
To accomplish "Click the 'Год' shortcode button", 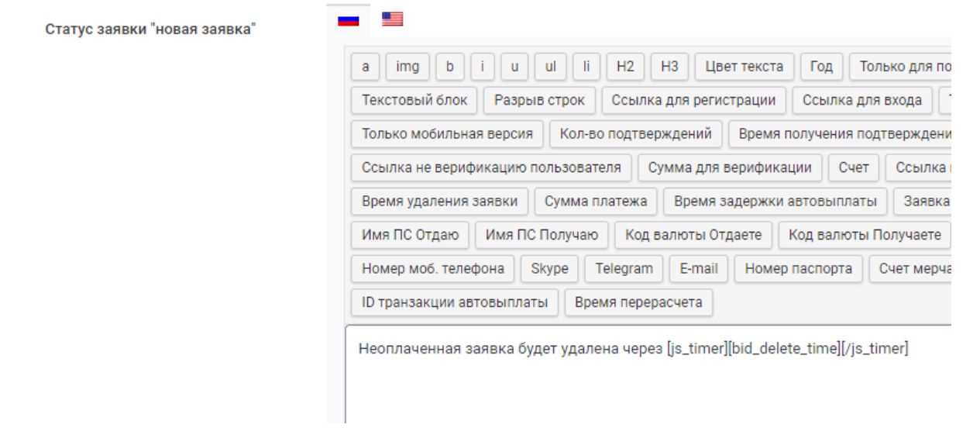I will 821,67.
